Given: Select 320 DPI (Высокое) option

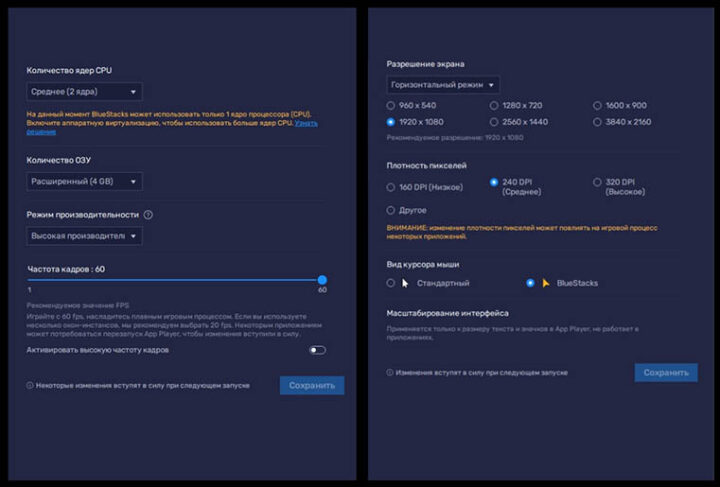Looking at the screenshot, I should tap(598, 182).
